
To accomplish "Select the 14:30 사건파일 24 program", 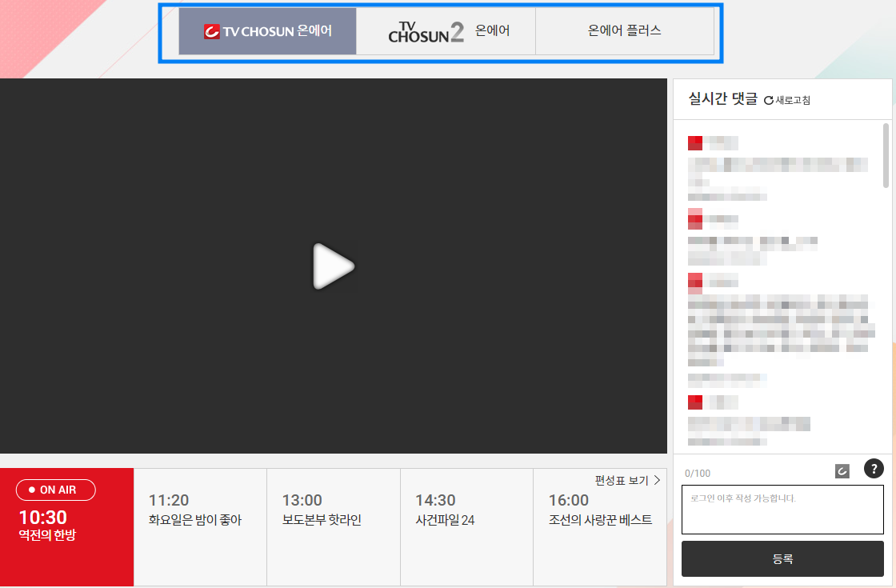I will (466, 510).
